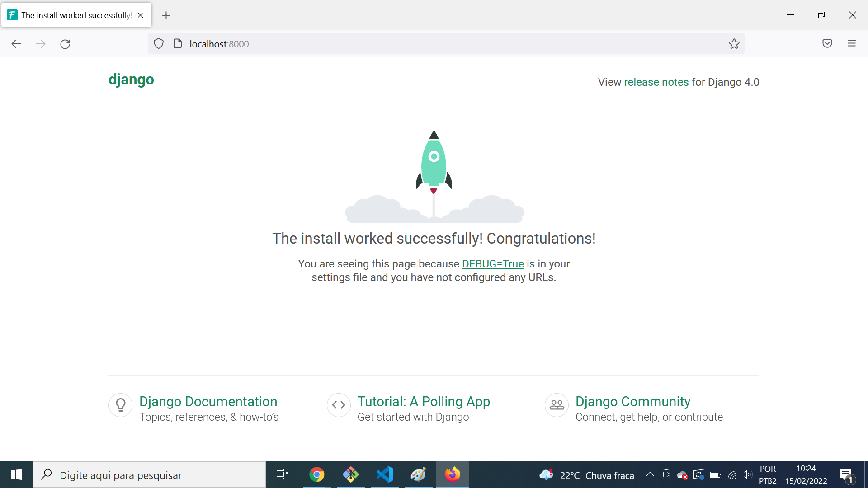This screenshot has height=488, width=868.
Task: Go back to previous page
Action: [16, 44]
